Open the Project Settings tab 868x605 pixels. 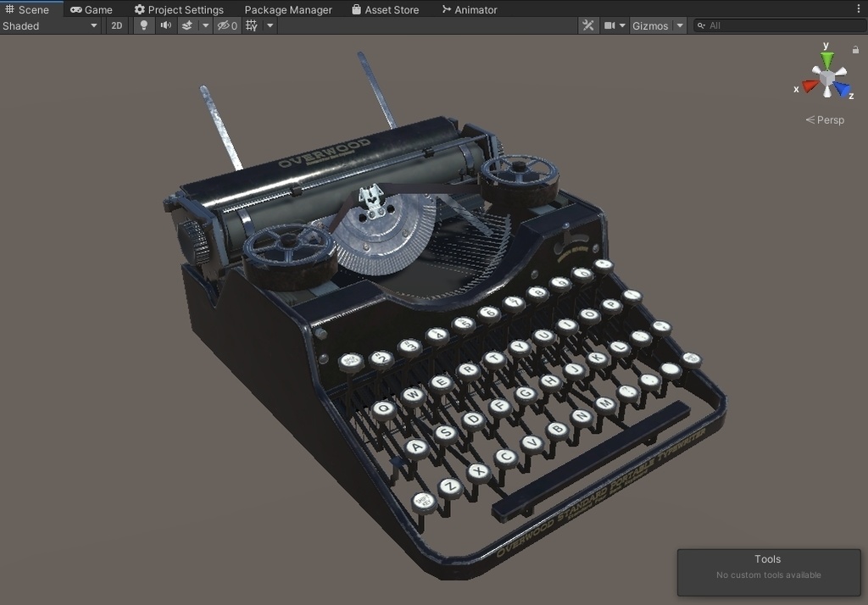coord(179,9)
